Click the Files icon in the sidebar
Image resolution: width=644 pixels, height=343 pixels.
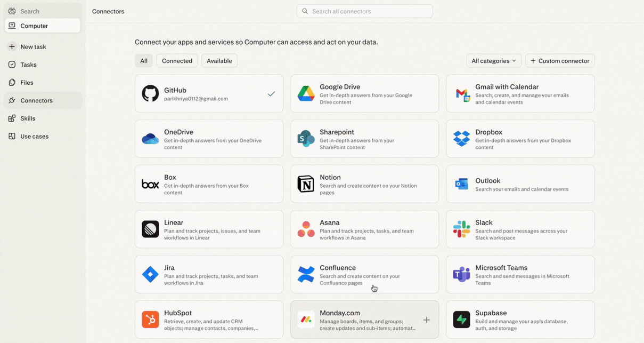(12, 83)
